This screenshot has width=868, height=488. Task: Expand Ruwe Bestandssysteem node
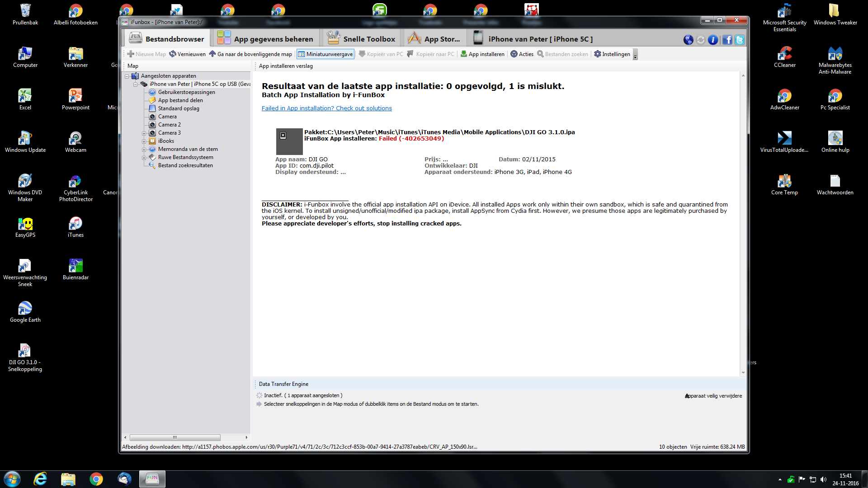pyautogui.click(x=144, y=158)
